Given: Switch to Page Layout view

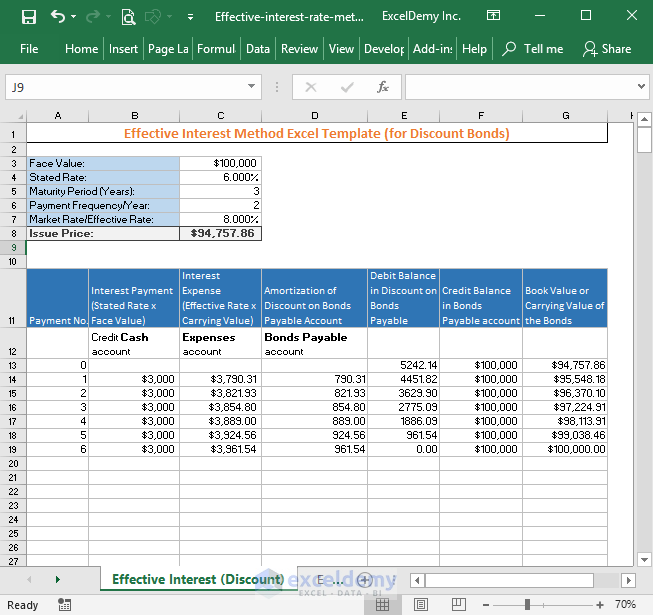Looking at the screenshot, I should point(421,605).
